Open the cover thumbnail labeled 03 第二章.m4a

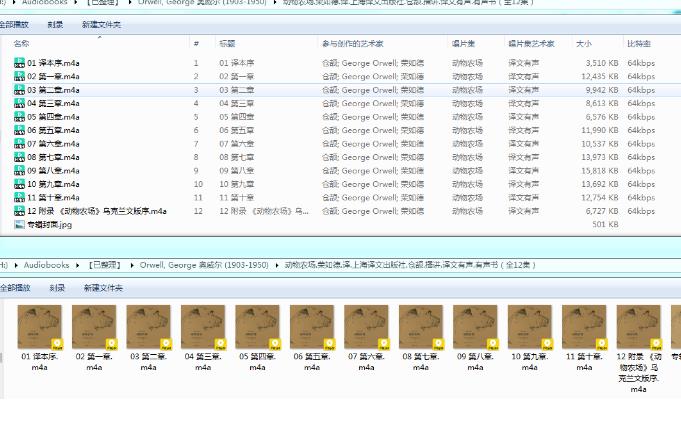(x=149, y=327)
